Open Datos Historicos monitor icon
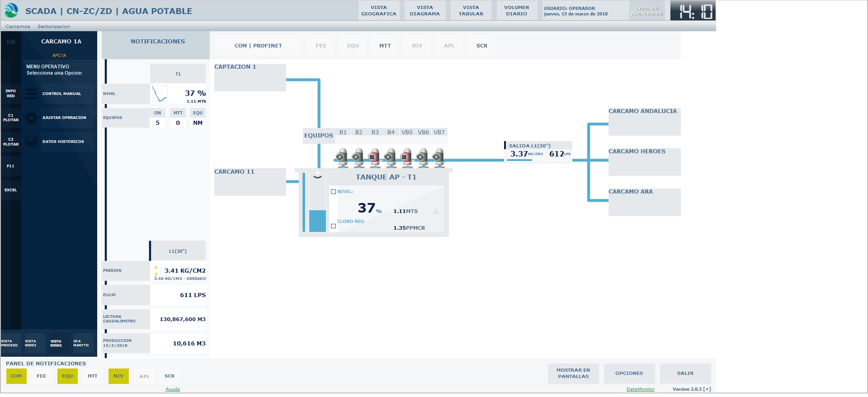Screen dimensions: 868x397 pos(32,142)
